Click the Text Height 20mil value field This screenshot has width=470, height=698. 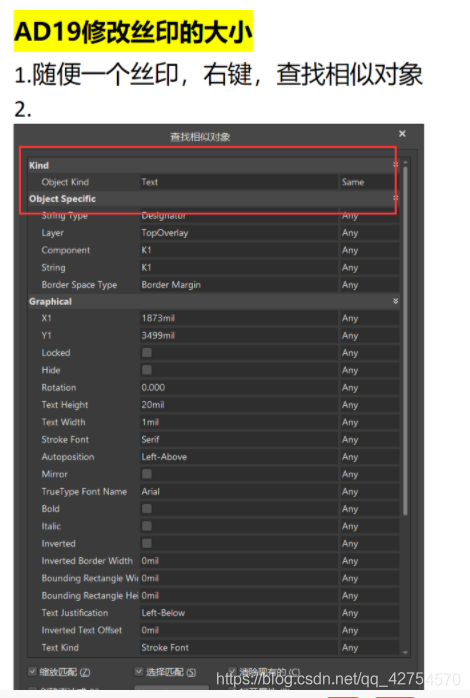(x=239, y=405)
